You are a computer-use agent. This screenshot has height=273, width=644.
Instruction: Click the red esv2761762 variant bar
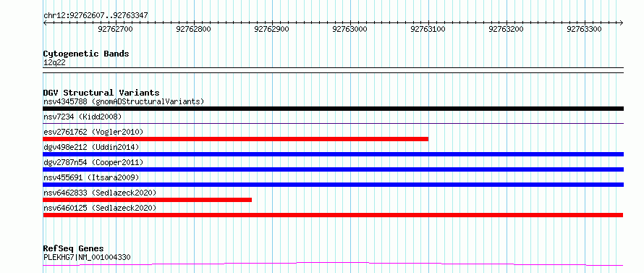click(x=236, y=139)
